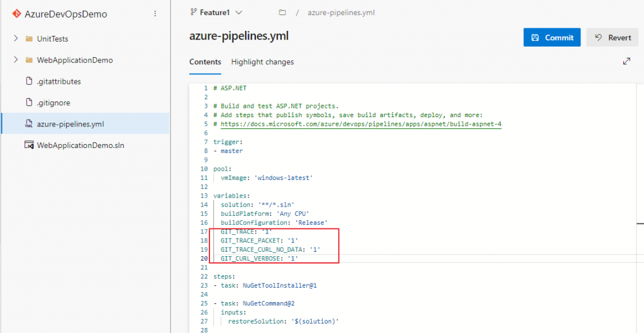
Task: Expand the UnitTests folder
Action: tap(16, 38)
